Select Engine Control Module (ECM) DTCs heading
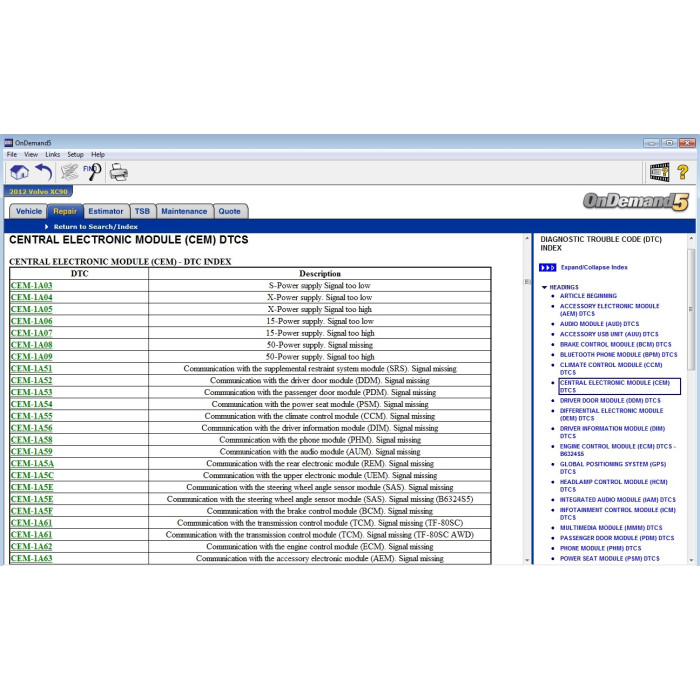Viewport: 700px width, 700px height. (x=617, y=450)
